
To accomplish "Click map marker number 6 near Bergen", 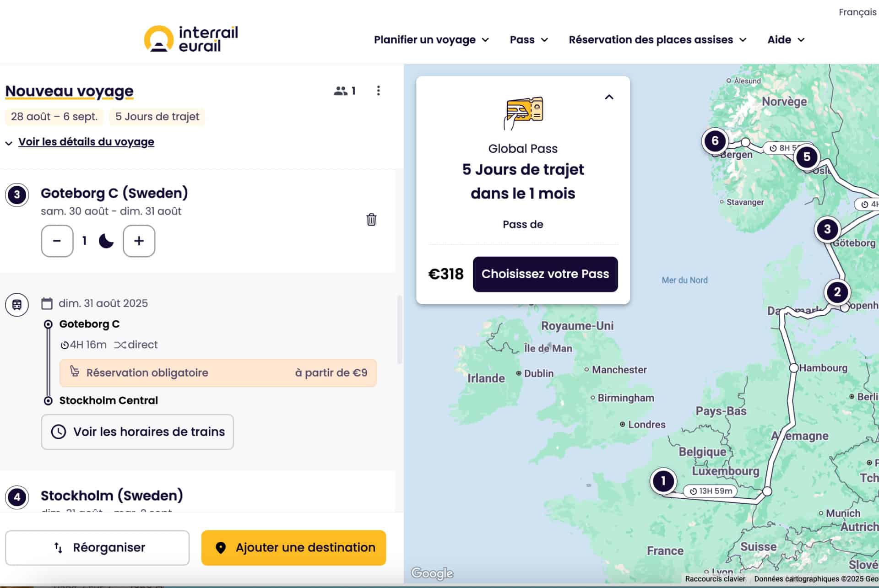I will (715, 141).
